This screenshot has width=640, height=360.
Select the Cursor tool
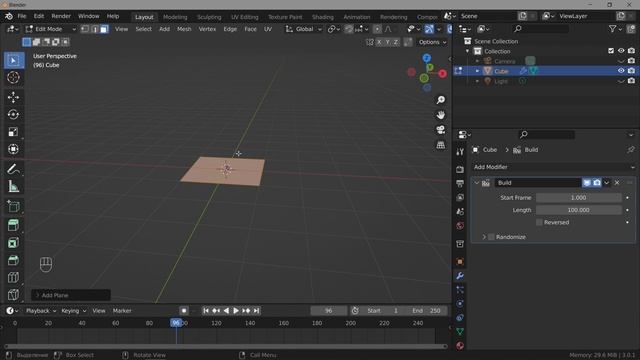click(x=13, y=78)
